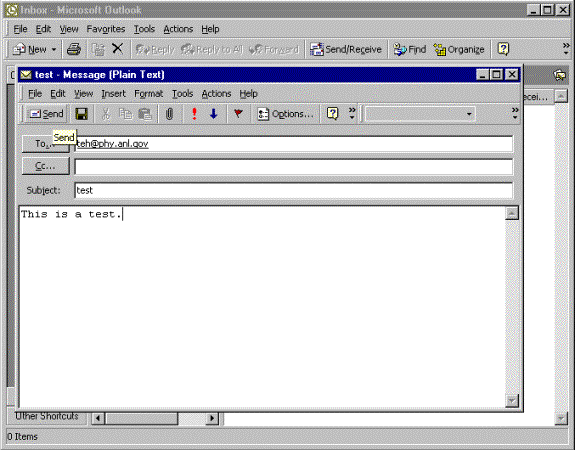Flag the message for follow up
The height and width of the screenshot is (450, 575).
(x=238, y=114)
